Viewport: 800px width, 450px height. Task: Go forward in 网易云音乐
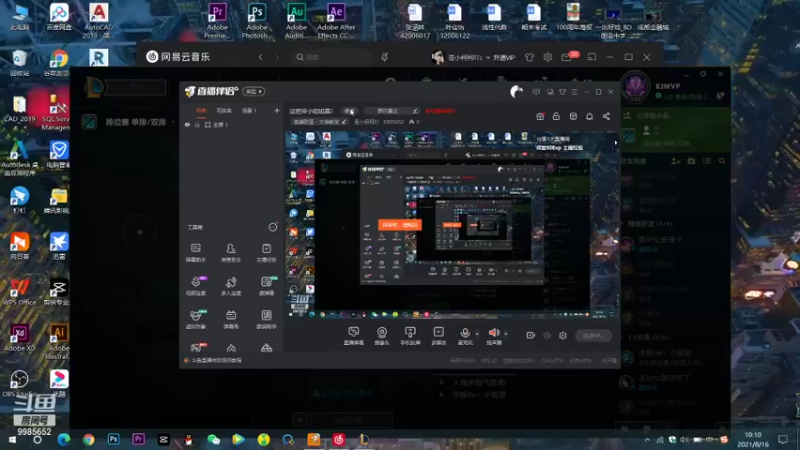[x=277, y=57]
